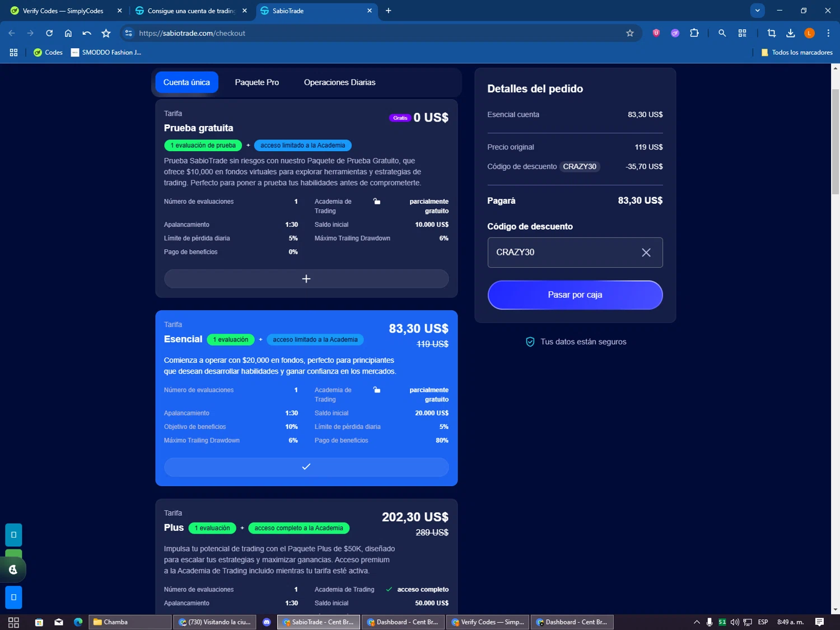Reload the SabioTrade checkout page

click(49, 33)
